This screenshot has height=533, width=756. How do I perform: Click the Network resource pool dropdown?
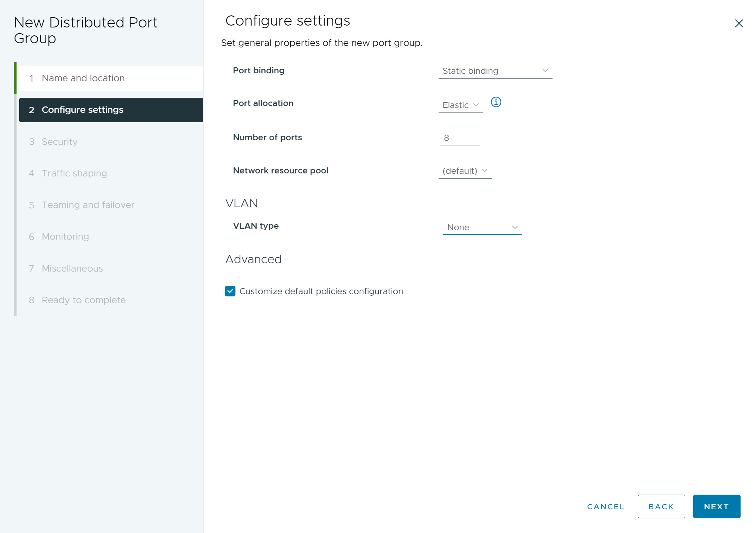(x=465, y=170)
